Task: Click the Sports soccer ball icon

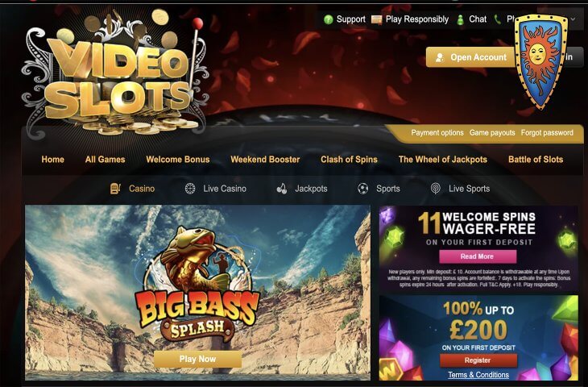Action: [362, 189]
